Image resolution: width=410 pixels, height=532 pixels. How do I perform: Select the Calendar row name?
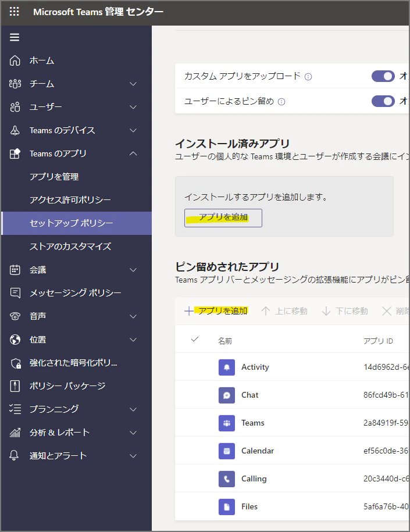point(258,451)
